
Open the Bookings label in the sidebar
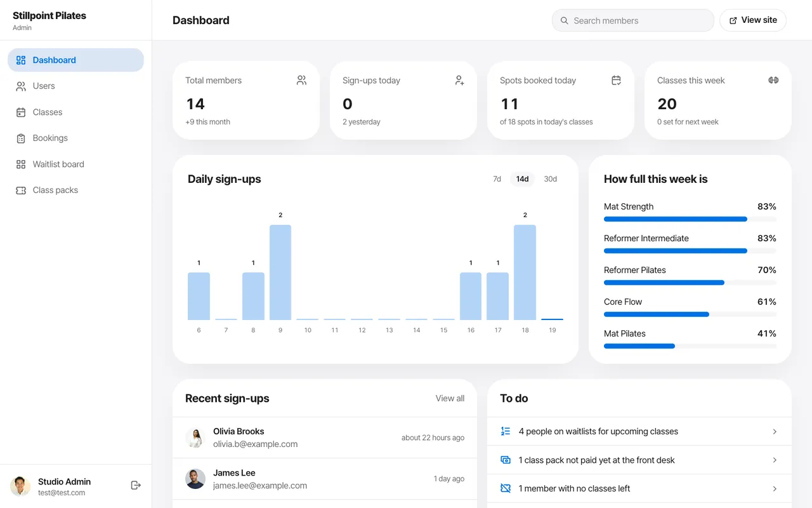50,138
